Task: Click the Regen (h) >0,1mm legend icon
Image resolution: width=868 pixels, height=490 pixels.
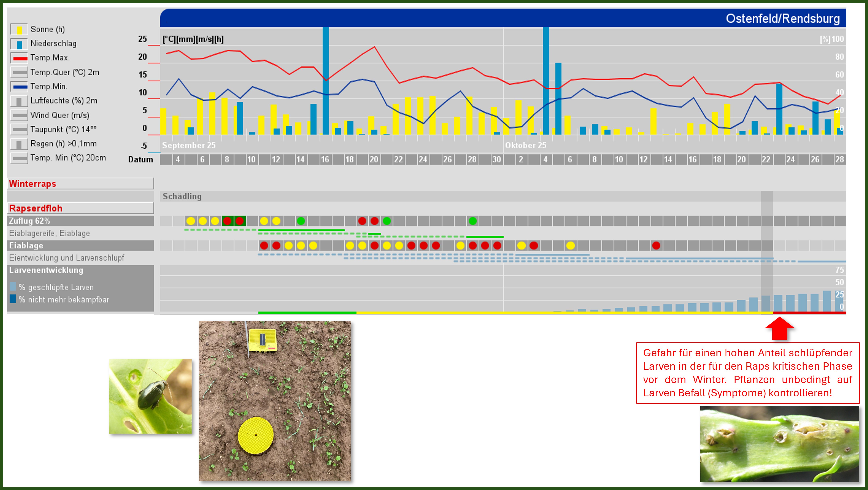Action: pos(19,144)
